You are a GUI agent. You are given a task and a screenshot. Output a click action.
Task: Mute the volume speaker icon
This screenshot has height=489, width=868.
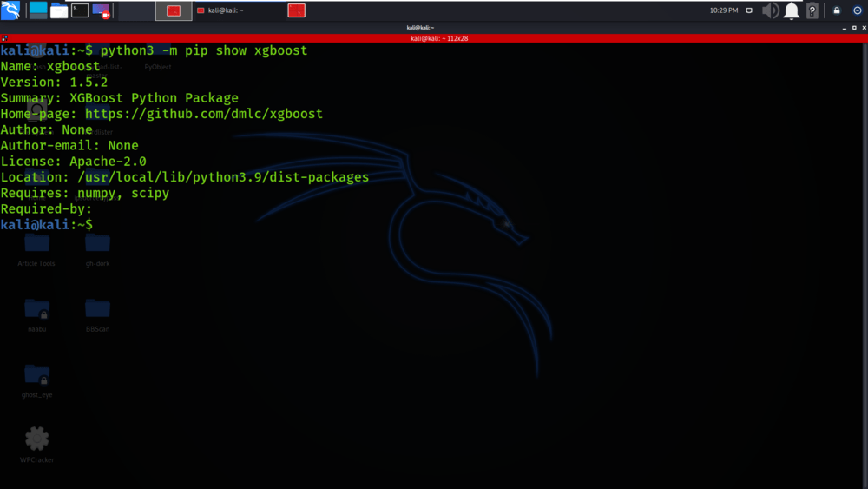tap(770, 10)
